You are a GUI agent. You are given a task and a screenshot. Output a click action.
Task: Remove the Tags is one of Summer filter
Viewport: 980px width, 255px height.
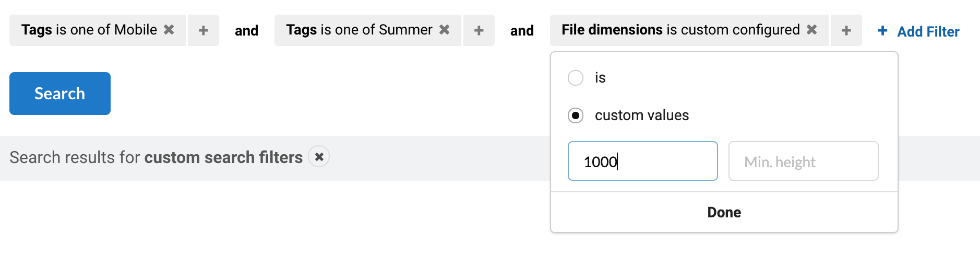(445, 30)
